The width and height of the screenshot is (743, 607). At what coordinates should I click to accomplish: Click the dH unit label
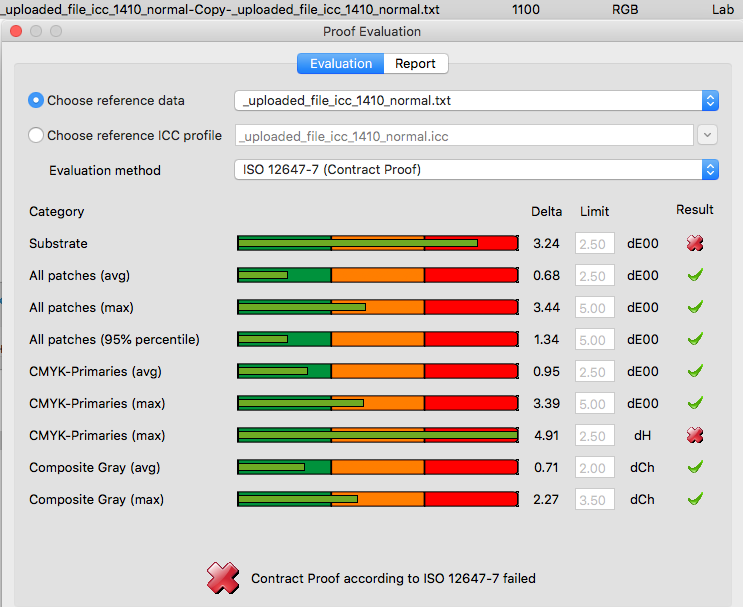pos(642,435)
